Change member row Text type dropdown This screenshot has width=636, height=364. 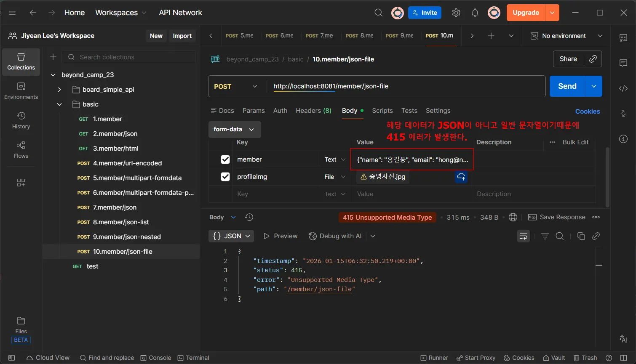[x=335, y=159]
